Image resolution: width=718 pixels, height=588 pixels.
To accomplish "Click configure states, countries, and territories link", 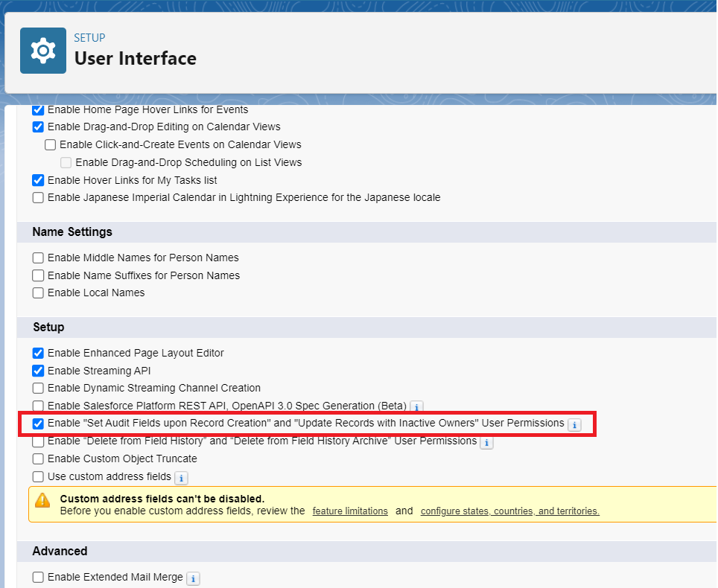I will tap(510, 511).
